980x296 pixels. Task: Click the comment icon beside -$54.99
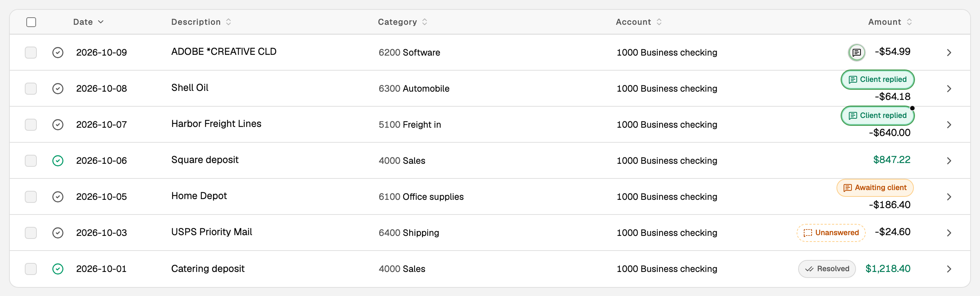pyautogui.click(x=856, y=52)
